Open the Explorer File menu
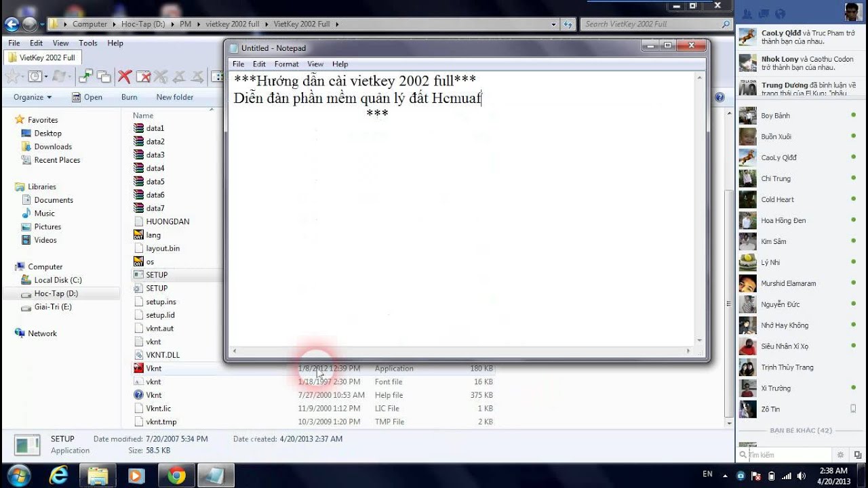The image size is (868, 488). pos(14,43)
